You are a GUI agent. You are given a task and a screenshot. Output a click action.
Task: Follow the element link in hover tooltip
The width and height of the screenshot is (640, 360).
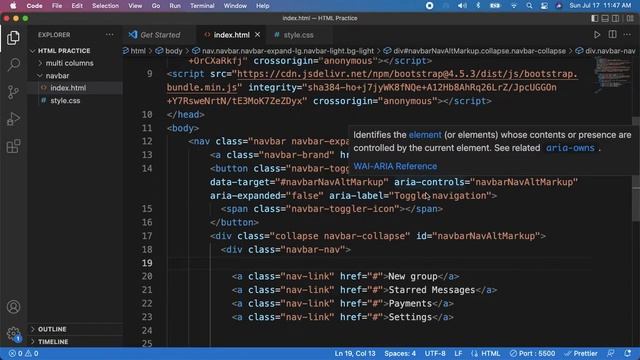click(425, 135)
